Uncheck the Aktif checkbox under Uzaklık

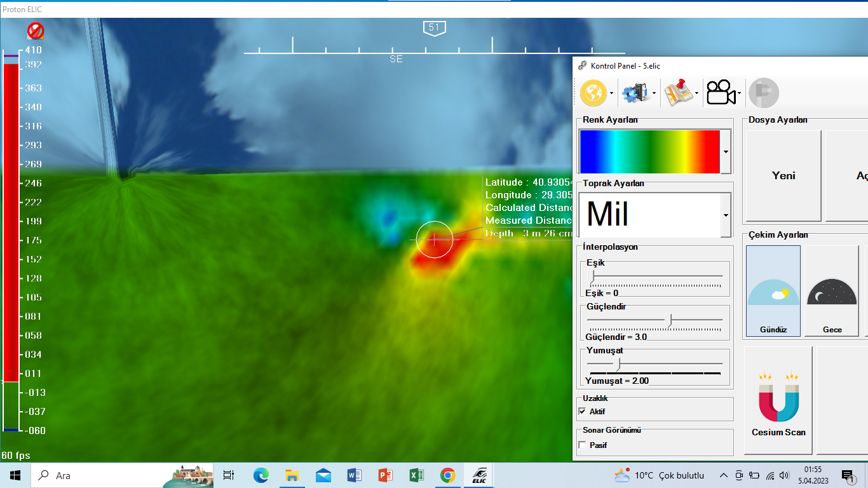[582, 412]
